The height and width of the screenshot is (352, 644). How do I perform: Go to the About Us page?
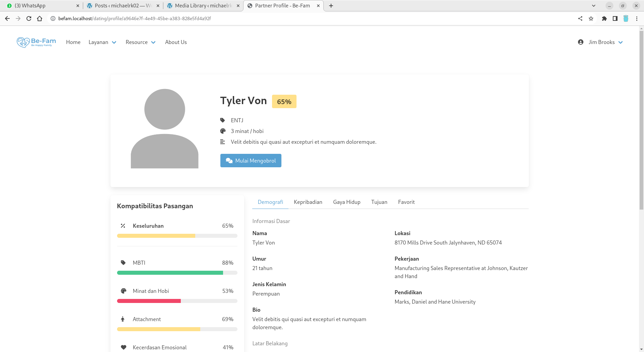click(176, 42)
